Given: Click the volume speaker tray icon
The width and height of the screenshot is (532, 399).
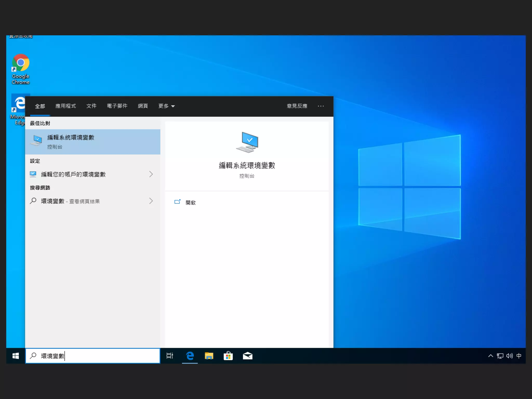Looking at the screenshot, I should 509,356.
